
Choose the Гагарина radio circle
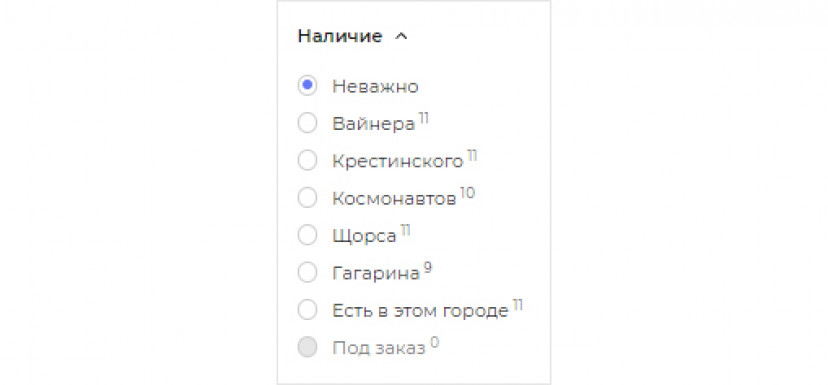pos(307,273)
